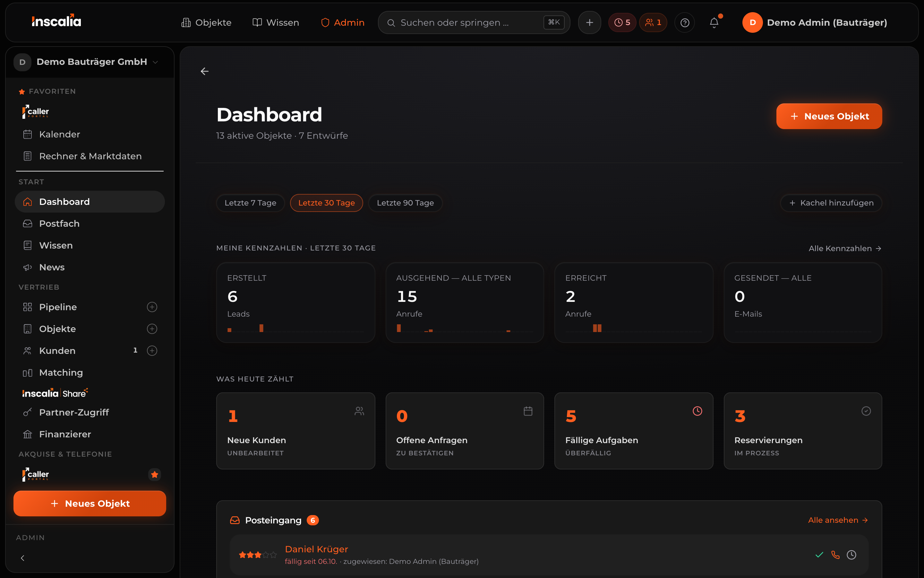
Task: Unfavorite caller portal via star icon
Action: [155, 474]
